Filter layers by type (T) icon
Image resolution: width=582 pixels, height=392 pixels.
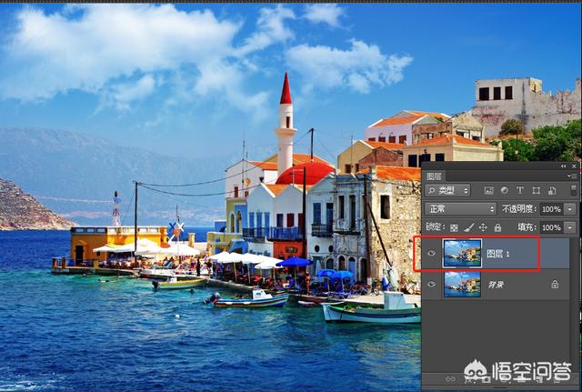coord(519,190)
